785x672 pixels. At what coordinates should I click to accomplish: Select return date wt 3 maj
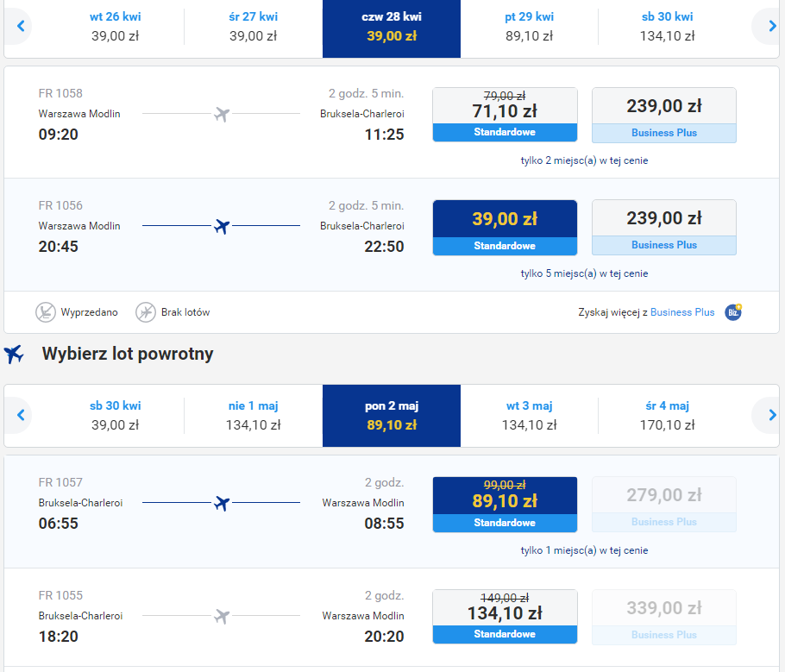point(529,416)
